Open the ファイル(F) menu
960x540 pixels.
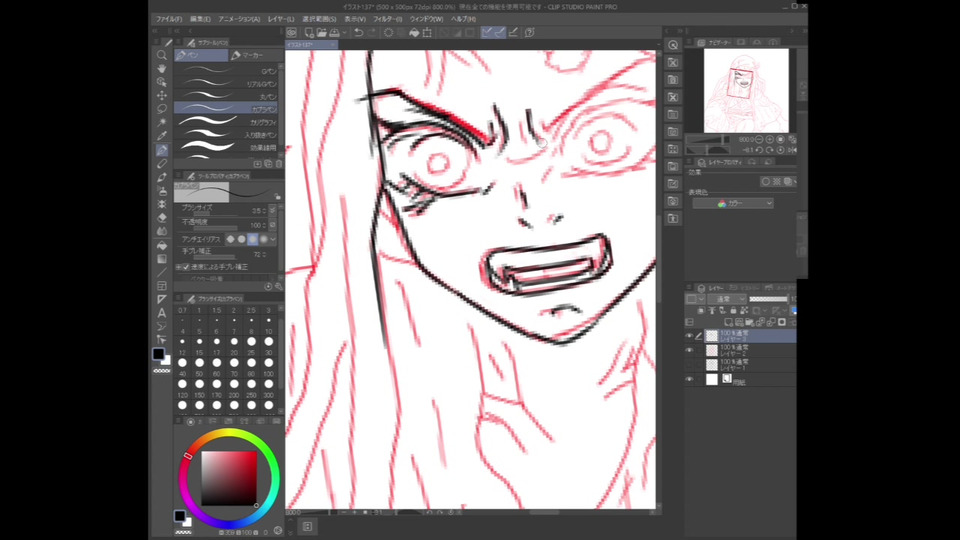169,19
